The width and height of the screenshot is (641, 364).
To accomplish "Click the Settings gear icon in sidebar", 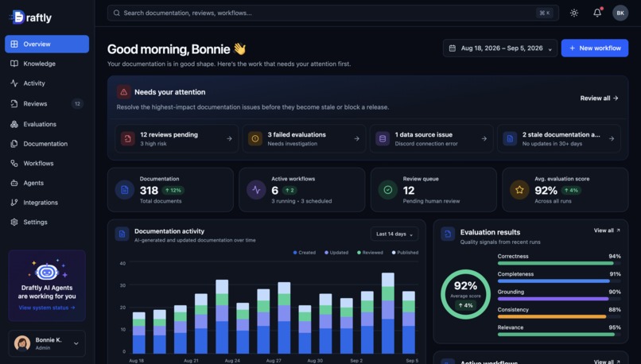I will pyautogui.click(x=14, y=223).
